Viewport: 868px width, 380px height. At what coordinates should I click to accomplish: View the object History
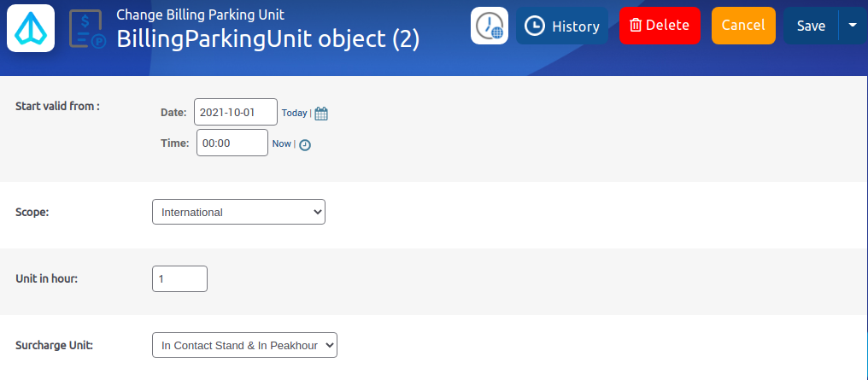(x=561, y=26)
